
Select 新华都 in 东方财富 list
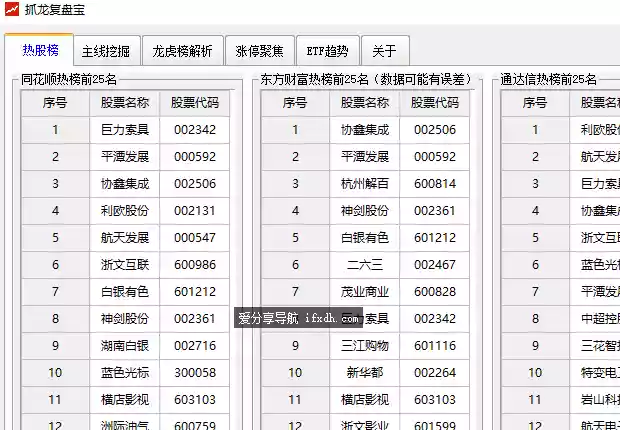pyautogui.click(x=365, y=372)
